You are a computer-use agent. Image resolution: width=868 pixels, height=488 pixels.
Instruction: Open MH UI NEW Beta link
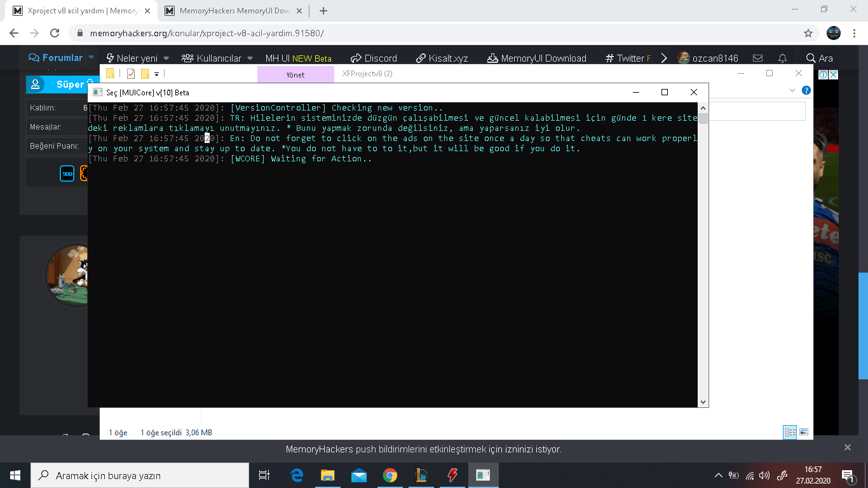299,58
